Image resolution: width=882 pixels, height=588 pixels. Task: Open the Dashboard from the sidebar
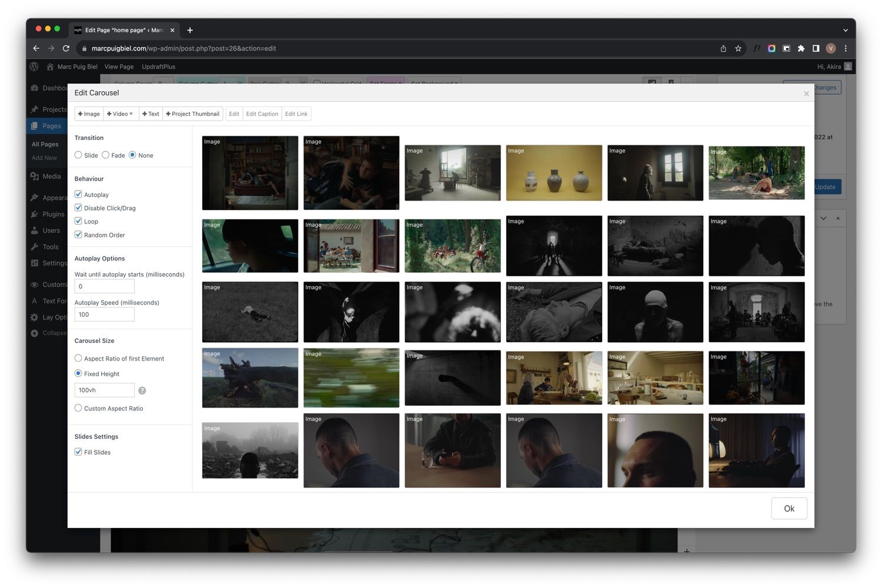click(34, 88)
